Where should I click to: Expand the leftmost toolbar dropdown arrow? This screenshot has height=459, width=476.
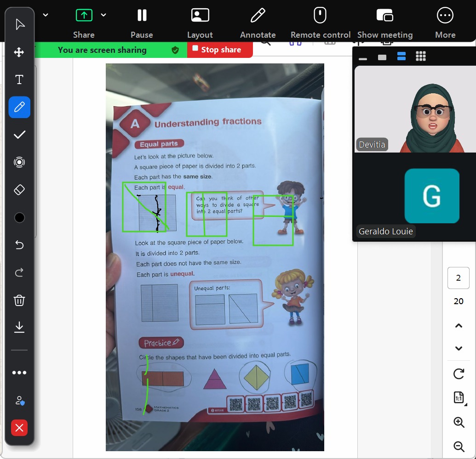[x=46, y=15]
